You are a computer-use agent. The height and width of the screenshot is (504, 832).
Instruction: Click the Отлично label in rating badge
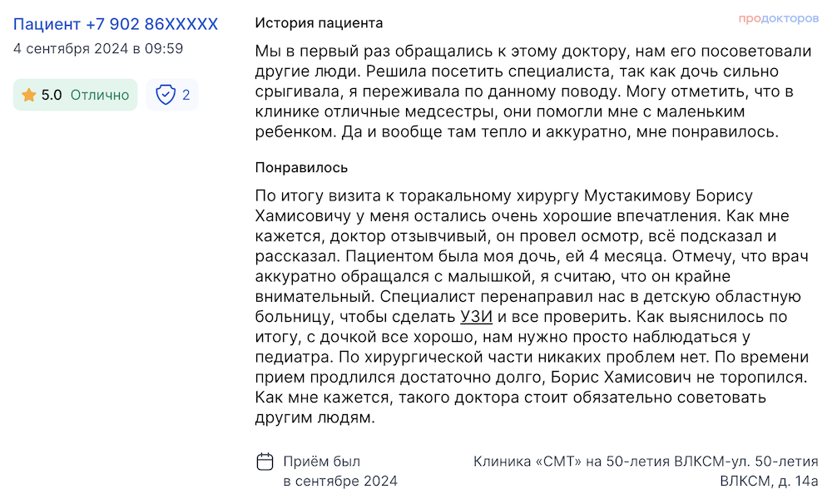click(100, 95)
